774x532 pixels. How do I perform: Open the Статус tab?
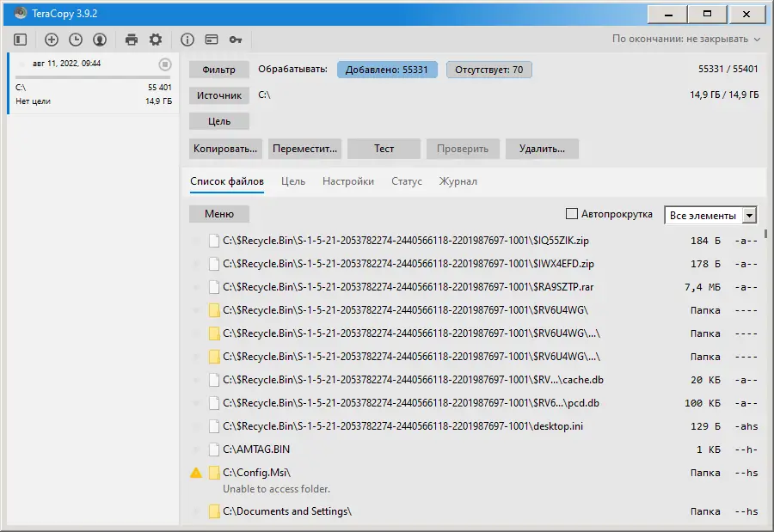[x=407, y=181]
